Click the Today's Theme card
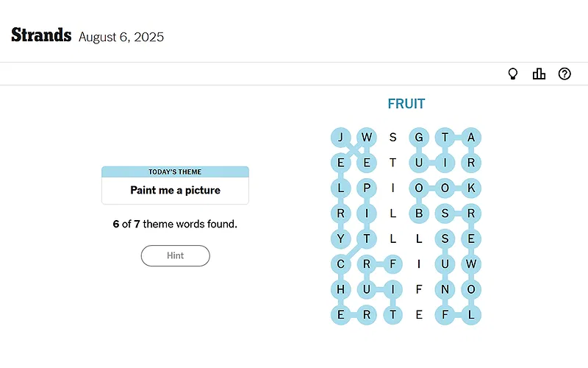This screenshot has width=588, height=368. (x=175, y=185)
